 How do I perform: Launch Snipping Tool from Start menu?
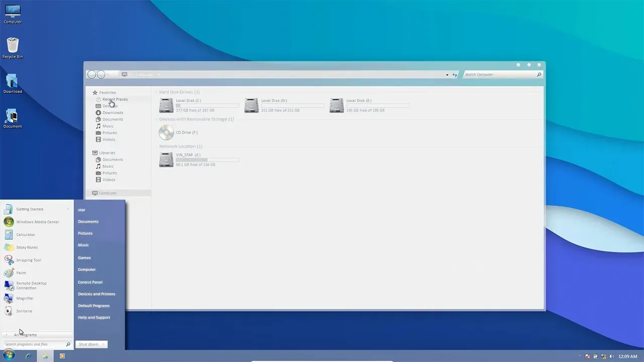click(28, 260)
